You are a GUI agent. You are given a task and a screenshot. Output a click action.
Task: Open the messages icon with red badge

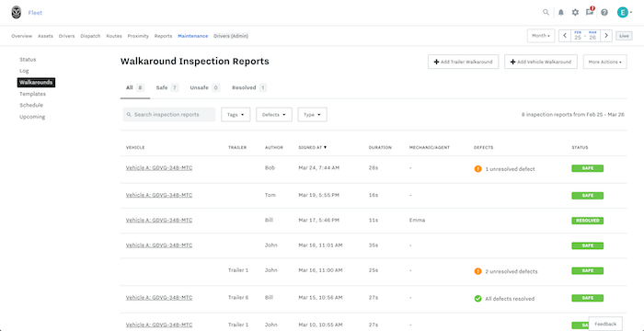pos(590,12)
